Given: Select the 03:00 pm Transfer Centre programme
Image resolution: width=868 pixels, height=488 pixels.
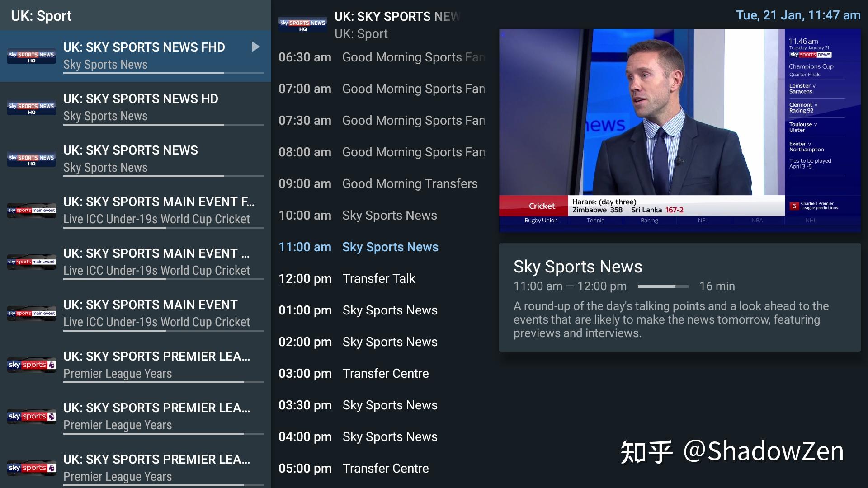Looking at the screenshot, I should point(382,373).
